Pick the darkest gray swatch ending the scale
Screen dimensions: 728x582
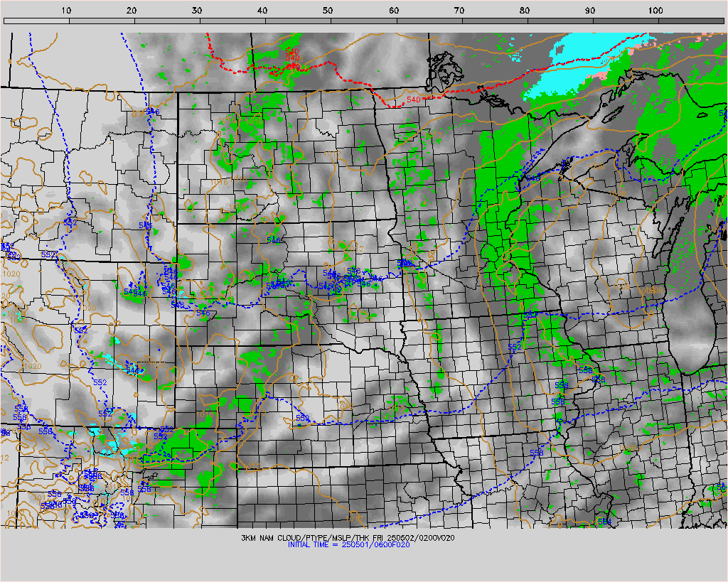691,21
